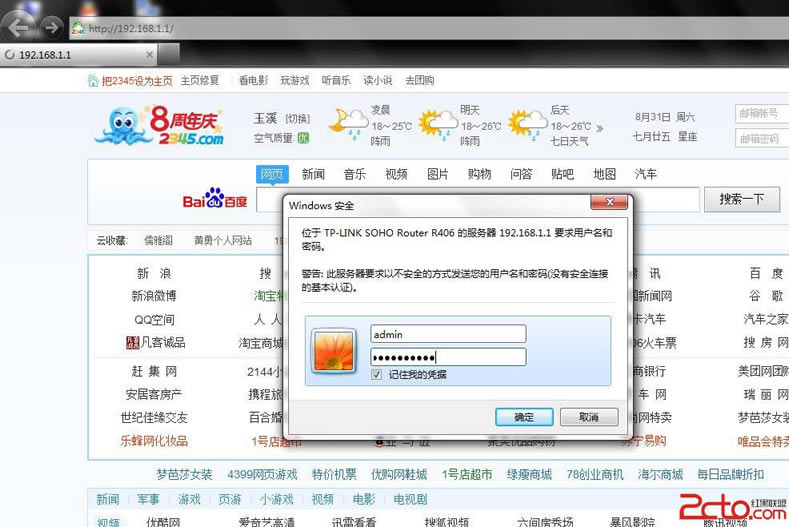The image size is (789, 527).
Task: Click the moon-and-rain weather icon for 凌晨
Action: [x=348, y=123]
